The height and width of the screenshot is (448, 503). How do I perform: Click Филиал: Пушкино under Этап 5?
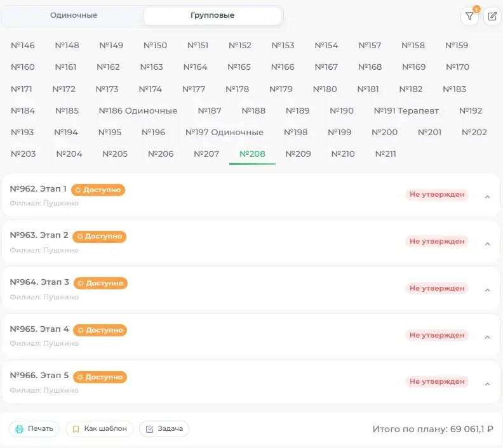point(44,390)
